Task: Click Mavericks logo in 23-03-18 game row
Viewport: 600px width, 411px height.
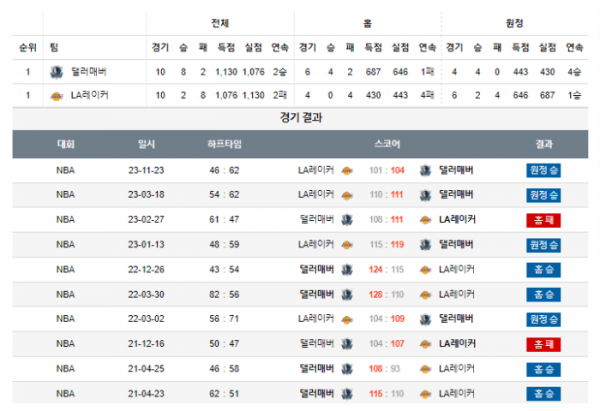Action: [426, 196]
